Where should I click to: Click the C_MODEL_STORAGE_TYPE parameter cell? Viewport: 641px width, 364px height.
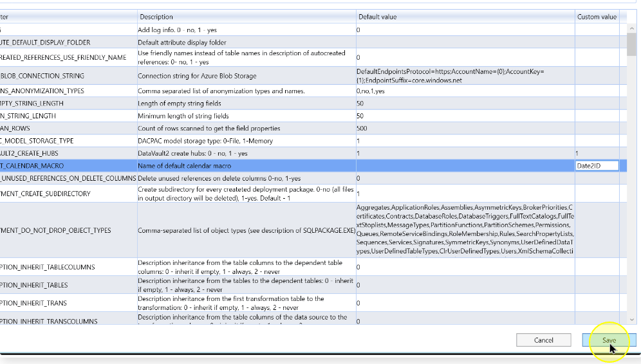click(68, 141)
